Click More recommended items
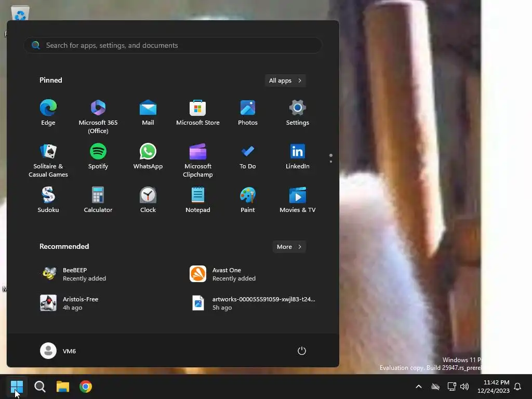This screenshot has height=399, width=532. point(289,247)
